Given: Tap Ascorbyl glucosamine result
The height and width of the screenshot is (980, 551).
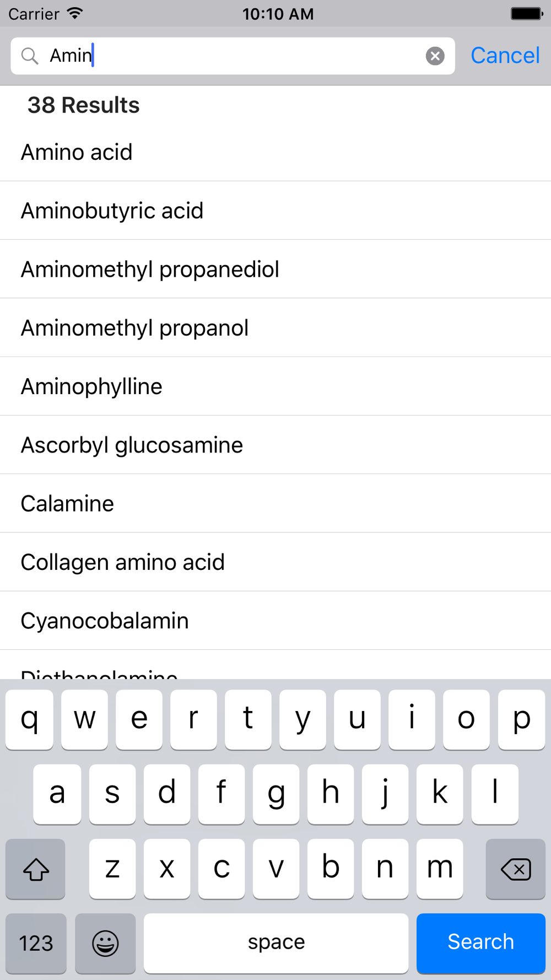Looking at the screenshot, I should pyautogui.click(x=275, y=445).
